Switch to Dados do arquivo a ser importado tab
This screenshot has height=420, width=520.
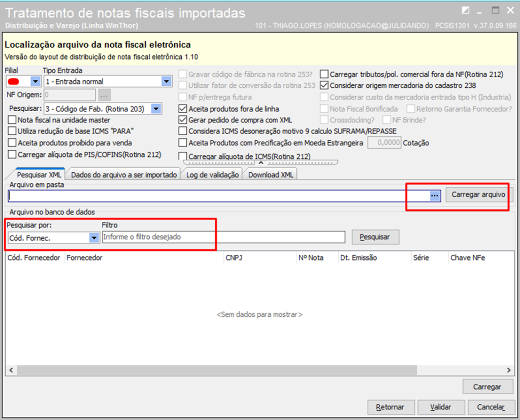(x=124, y=175)
